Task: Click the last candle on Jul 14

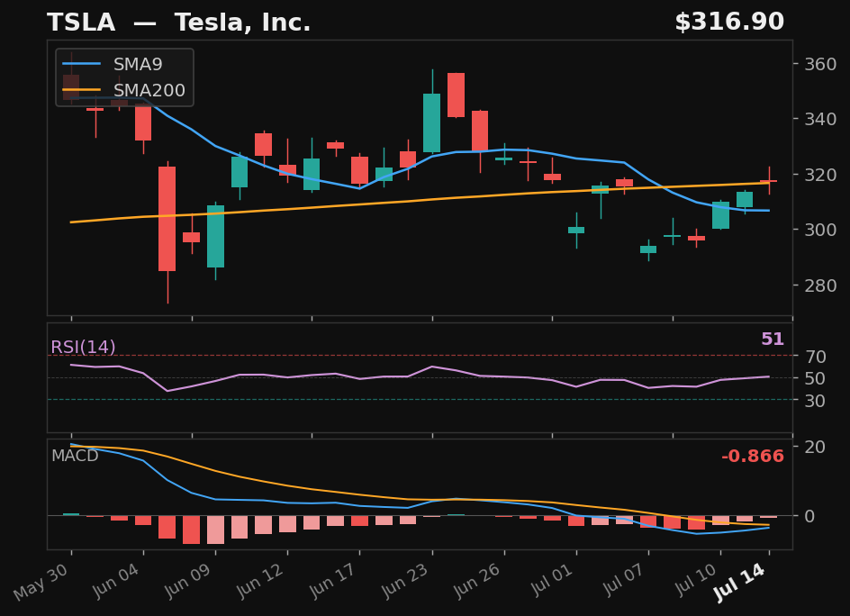Action: pos(769,181)
